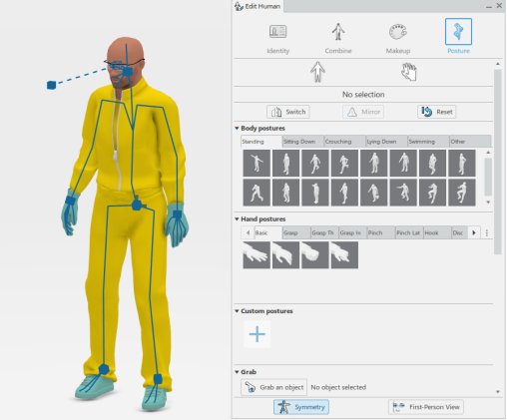Collapse the Body postures section
Screen dimensions: 507x420
(x=237, y=128)
